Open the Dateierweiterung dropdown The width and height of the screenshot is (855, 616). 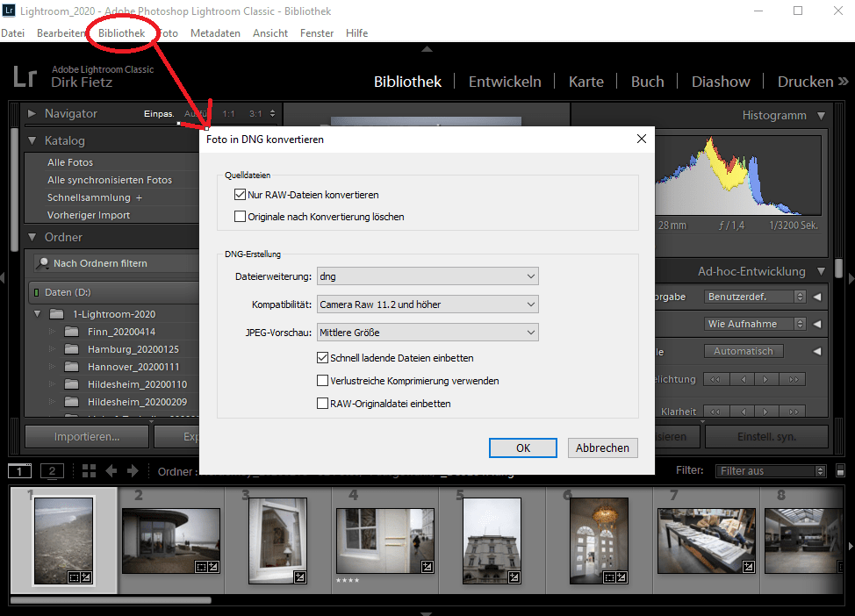click(x=427, y=276)
